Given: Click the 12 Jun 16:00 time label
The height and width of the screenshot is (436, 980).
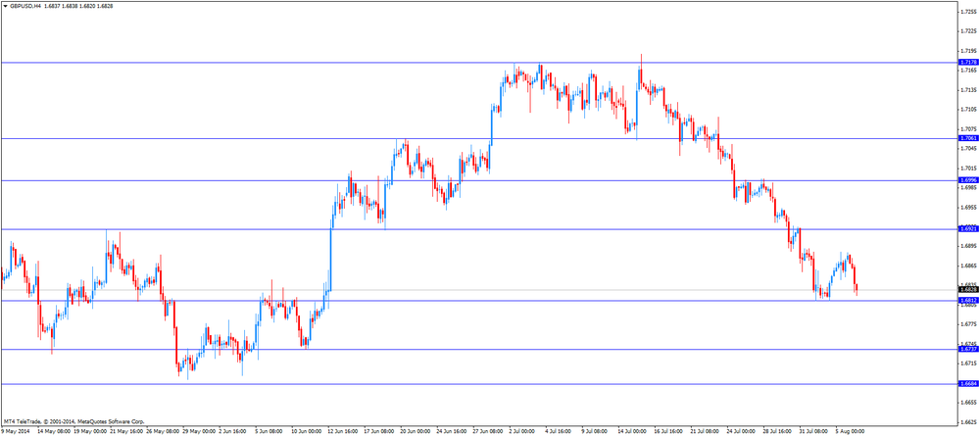Looking at the screenshot, I should [342, 431].
